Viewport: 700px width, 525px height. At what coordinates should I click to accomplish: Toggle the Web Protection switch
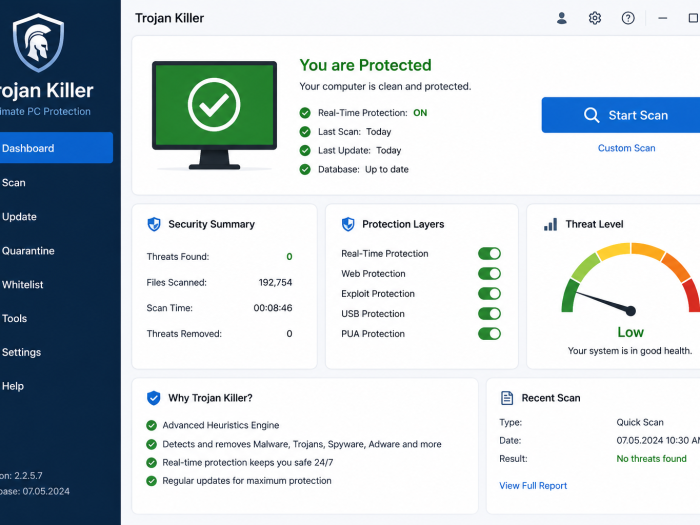[489, 274]
